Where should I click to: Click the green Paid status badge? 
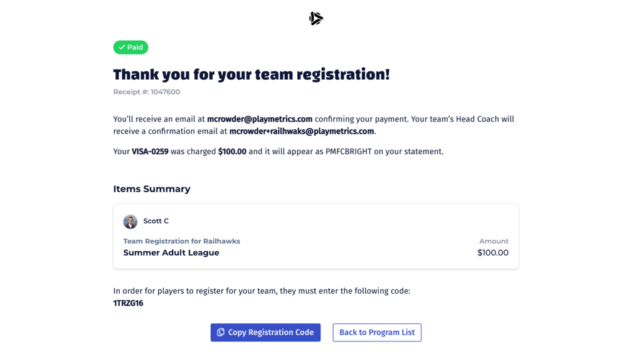tap(131, 48)
